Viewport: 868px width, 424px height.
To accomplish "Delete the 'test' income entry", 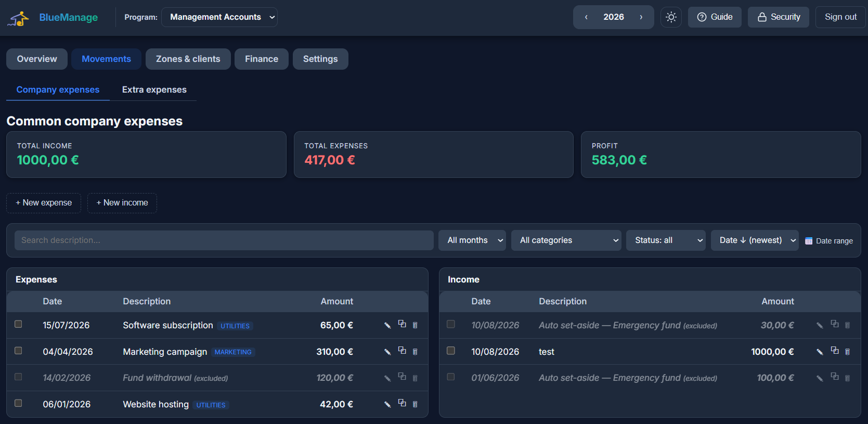I will pos(847,352).
